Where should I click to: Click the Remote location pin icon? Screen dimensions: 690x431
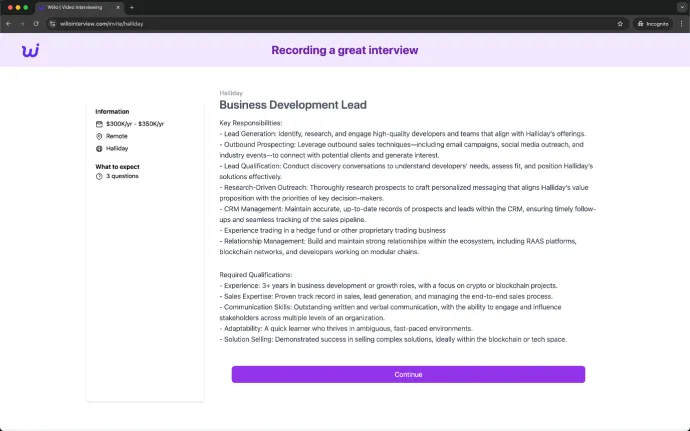(x=99, y=136)
